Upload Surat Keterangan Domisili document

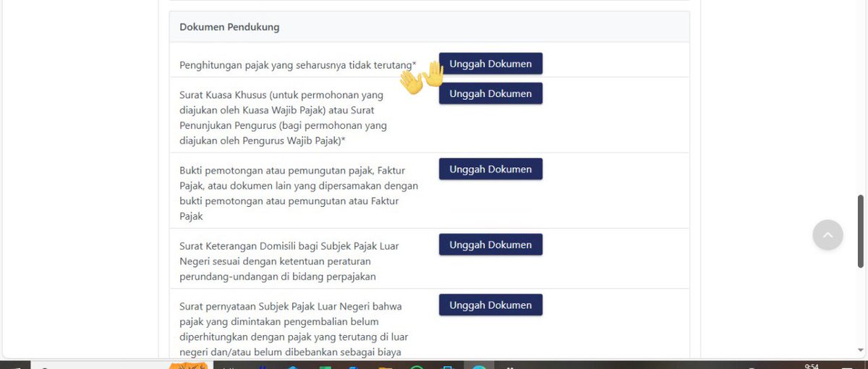pos(490,245)
